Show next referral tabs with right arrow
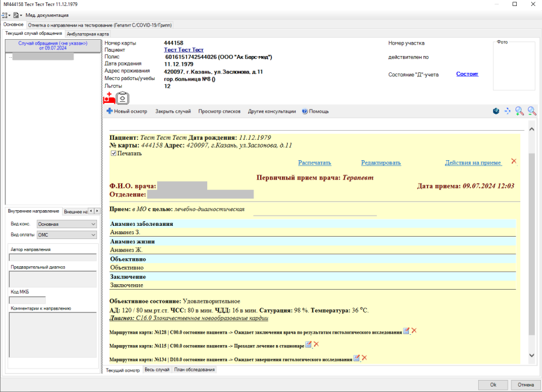This screenshot has width=542, height=392. pos(97,211)
